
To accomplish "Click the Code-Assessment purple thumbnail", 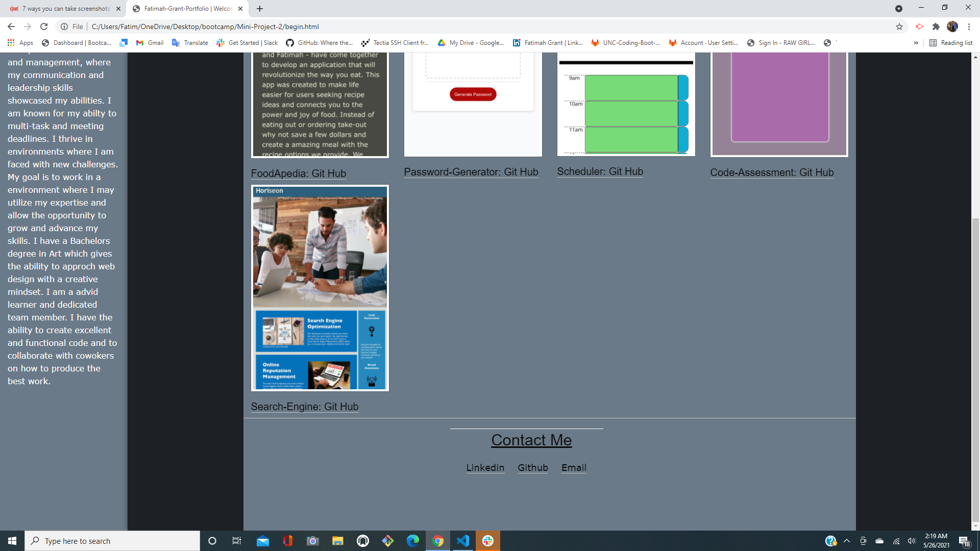I will coord(779,105).
